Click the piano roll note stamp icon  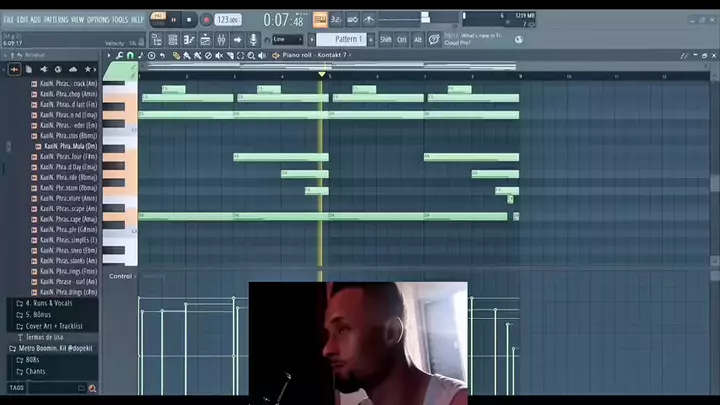tap(141, 56)
